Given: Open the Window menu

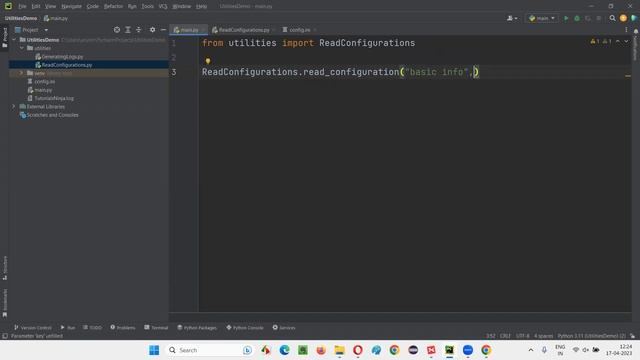Looking at the screenshot, I should click(x=182, y=6).
